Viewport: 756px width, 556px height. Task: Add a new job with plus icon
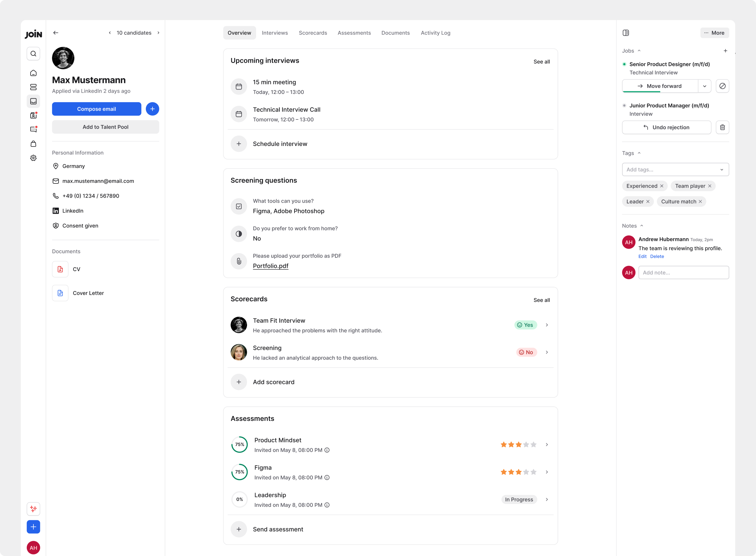click(x=725, y=51)
